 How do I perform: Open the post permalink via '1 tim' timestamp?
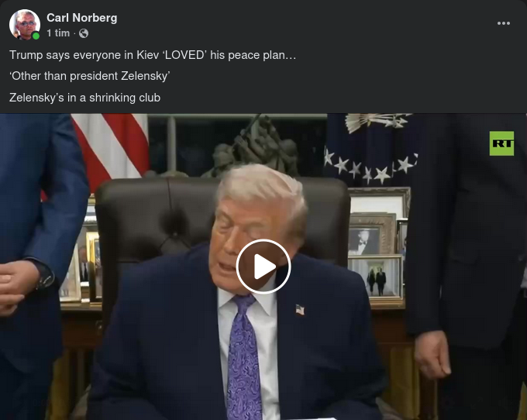click(58, 33)
